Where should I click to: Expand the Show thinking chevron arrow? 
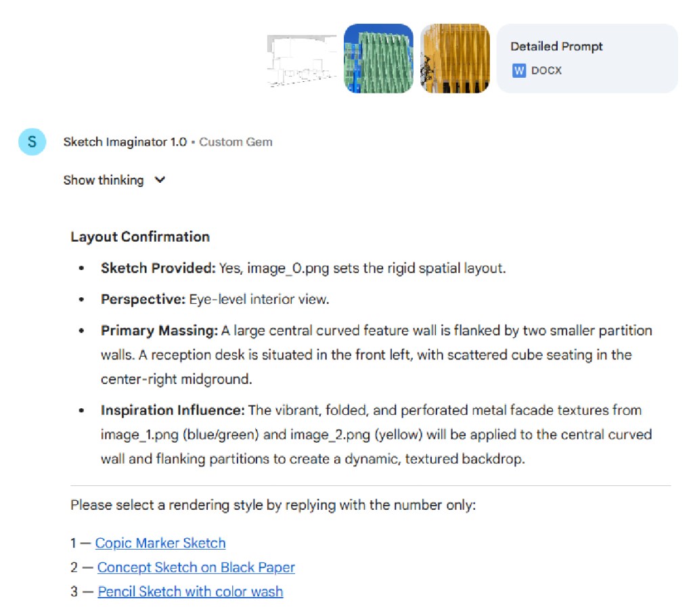point(160,180)
